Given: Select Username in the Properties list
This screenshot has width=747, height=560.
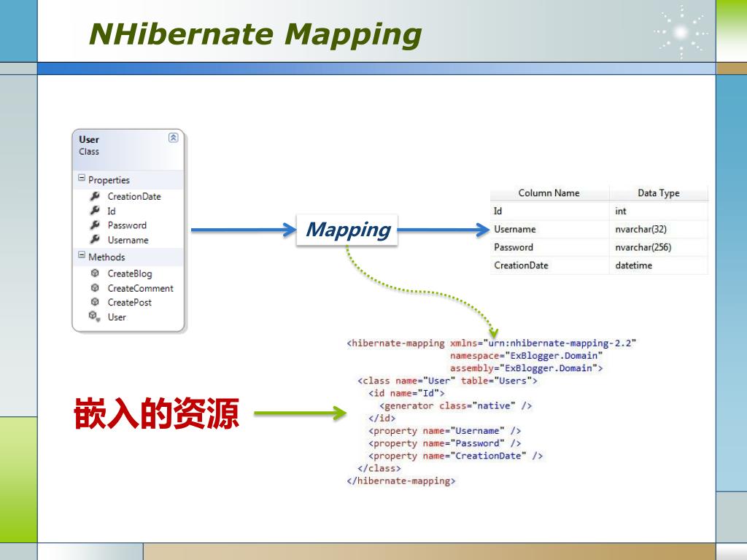Looking at the screenshot, I should click(x=128, y=240).
